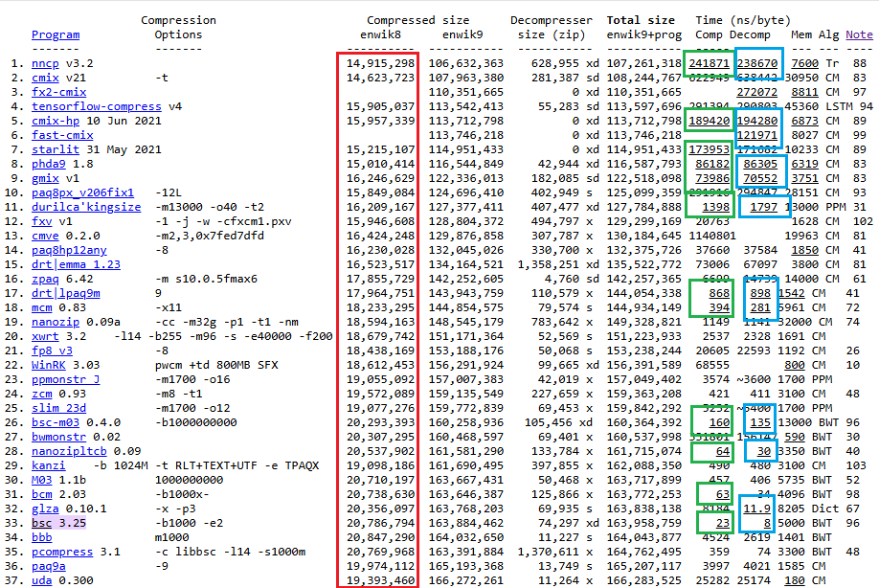
Task: Select the Total size column heading
Action: 641,20
